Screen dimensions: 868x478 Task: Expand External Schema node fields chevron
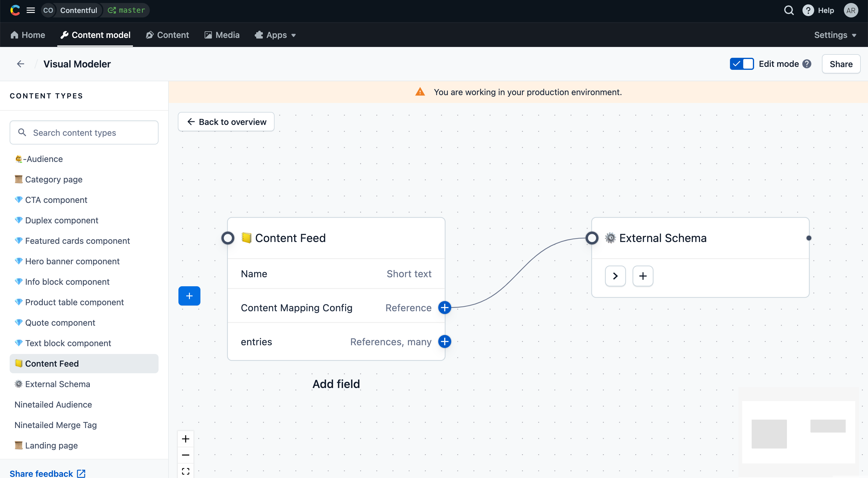(615, 276)
